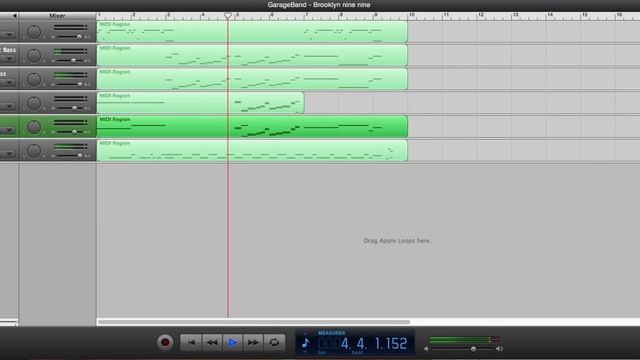
Task: Click the Fast Forward button
Action: pyautogui.click(x=253, y=342)
